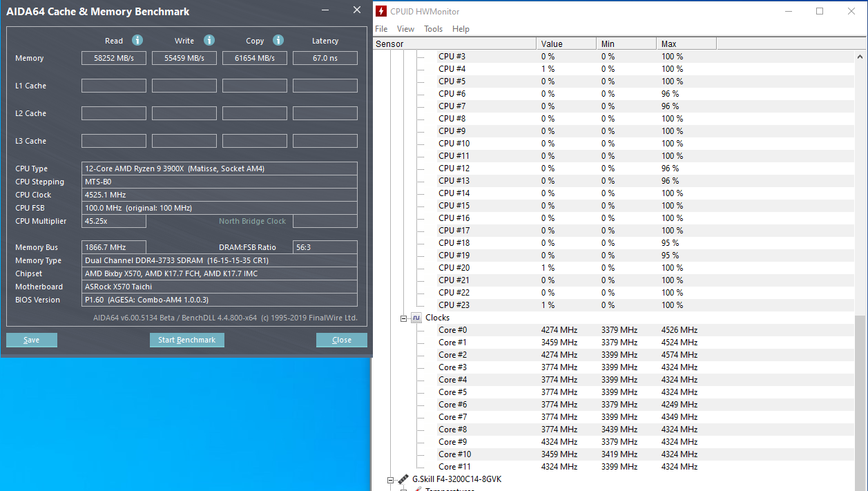Minimize the HWMonitor window

point(789,11)
